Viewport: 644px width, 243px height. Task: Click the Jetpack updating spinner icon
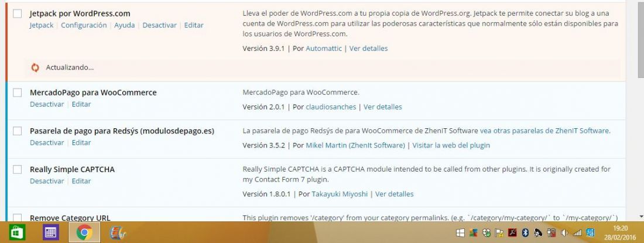(35, 68)
